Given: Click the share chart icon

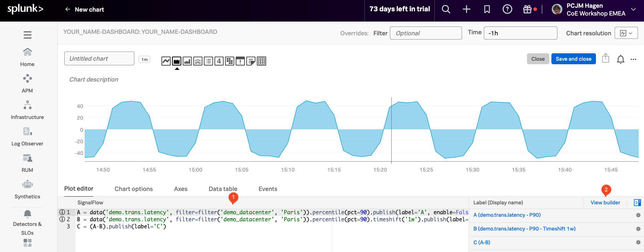Looking at the screenshot, I should tap(605, 58).
